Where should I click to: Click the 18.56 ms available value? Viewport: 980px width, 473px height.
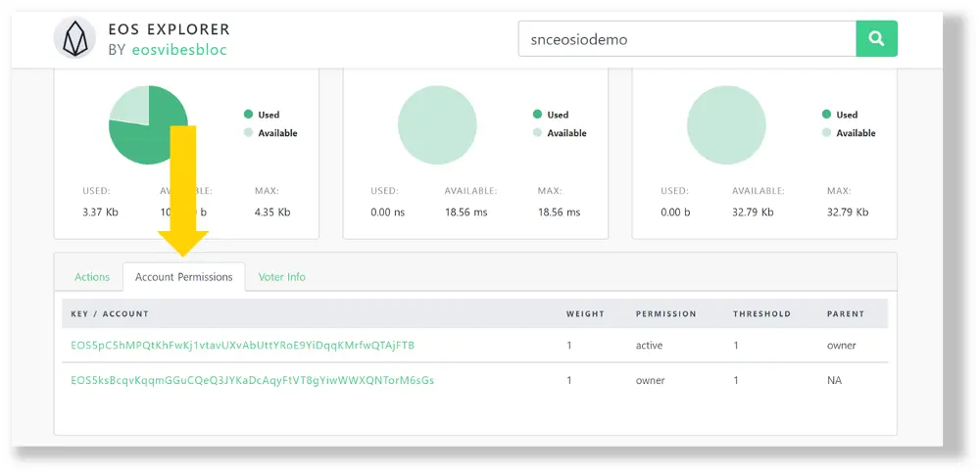(x=465, y=212)
